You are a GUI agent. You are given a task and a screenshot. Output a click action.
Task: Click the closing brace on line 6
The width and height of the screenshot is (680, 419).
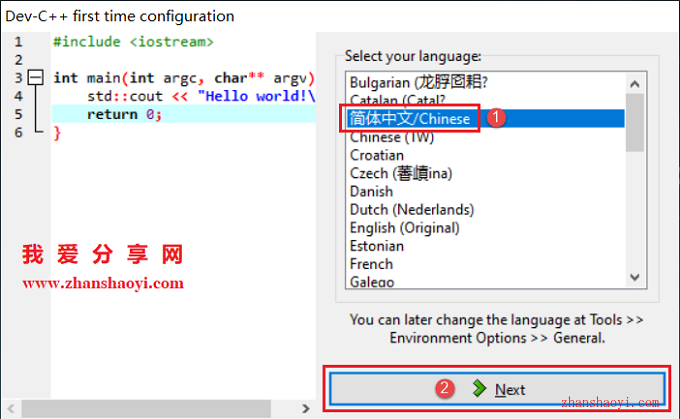[57, 133]
